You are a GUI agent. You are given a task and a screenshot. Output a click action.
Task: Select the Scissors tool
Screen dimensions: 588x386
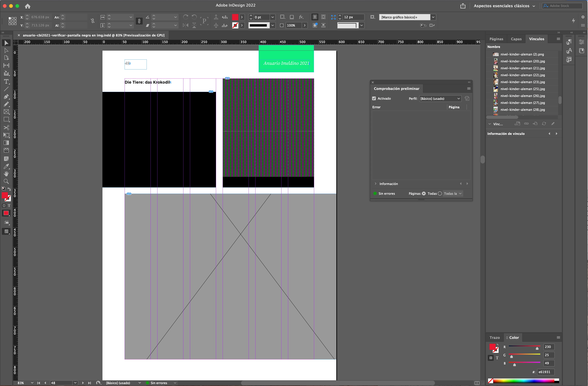[x=6, y=127]
